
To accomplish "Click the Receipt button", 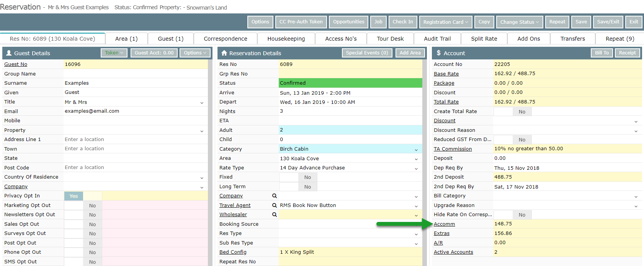I will 627,53.
